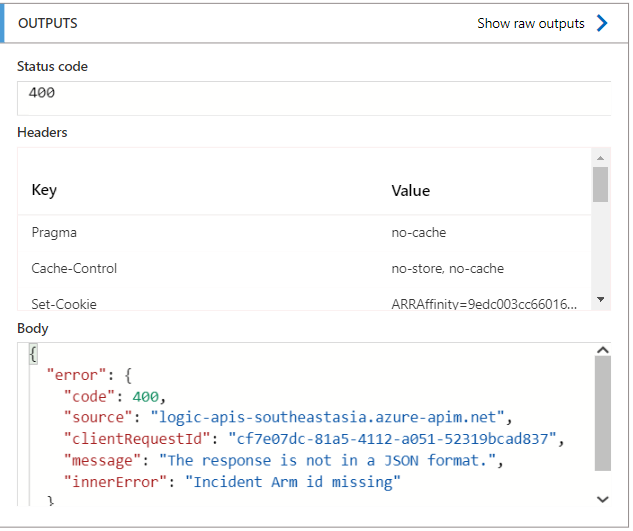633x531 pixels.
Task: Select the "no-store, no-cache" value
Action: [x=448, y=269]
